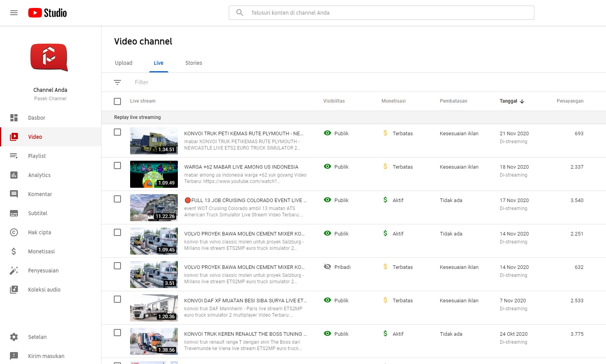Click the 21 Nov 2020 date cell
The height and width of the screenshot is (364, 606).
point(514,134)
